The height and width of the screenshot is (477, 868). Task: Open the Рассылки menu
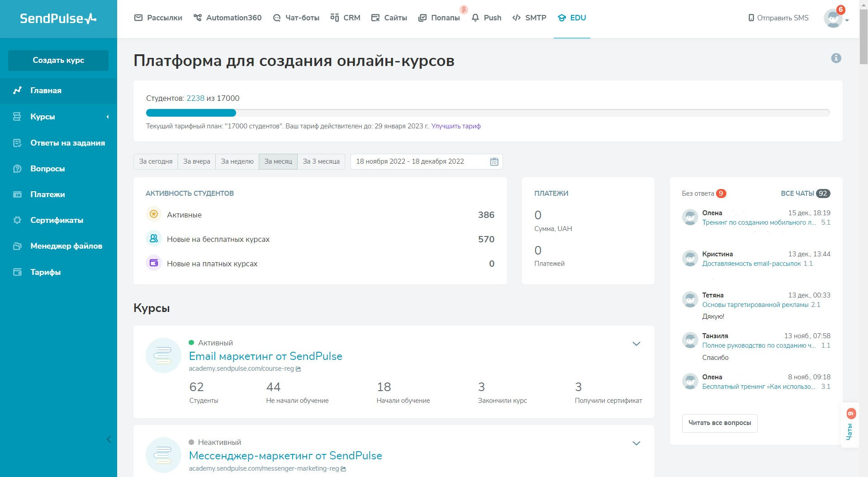pos(158,18)
